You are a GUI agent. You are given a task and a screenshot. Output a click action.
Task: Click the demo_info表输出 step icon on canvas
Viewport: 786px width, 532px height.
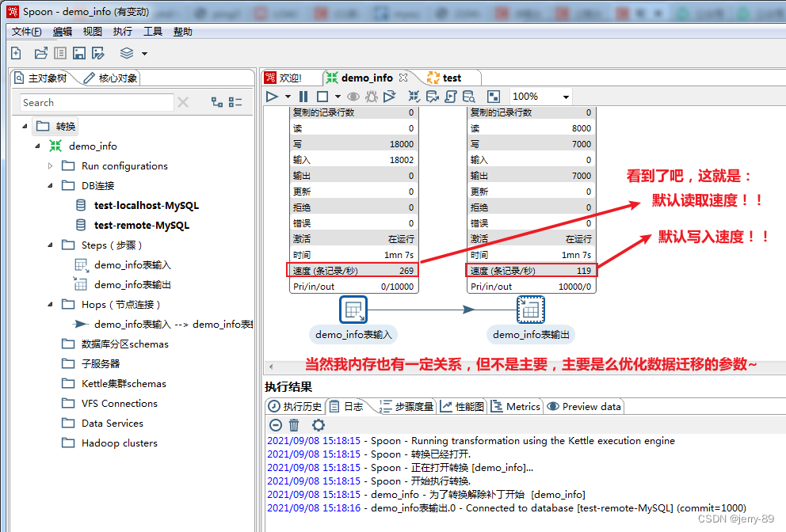[531, 310]
